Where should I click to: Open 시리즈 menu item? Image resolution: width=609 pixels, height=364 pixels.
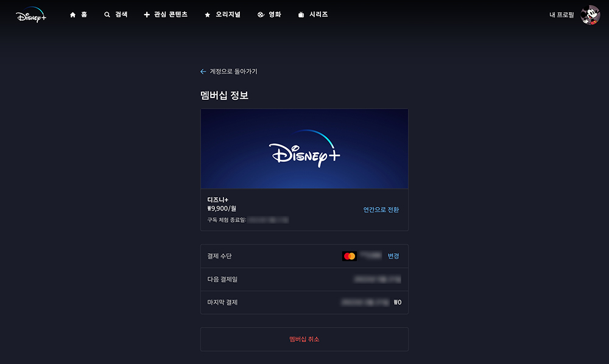(319, 15)
